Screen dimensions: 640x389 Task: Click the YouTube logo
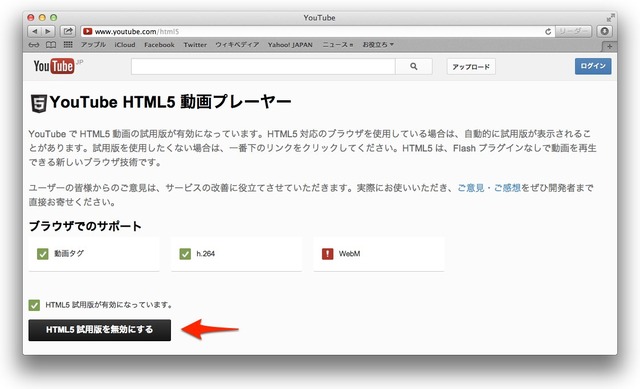[x=54, y=66]
